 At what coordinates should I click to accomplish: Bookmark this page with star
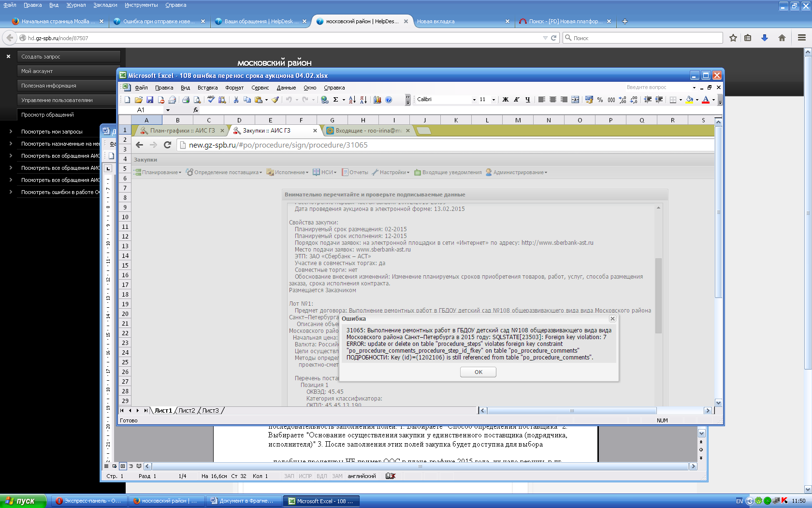tap(733, 38)
